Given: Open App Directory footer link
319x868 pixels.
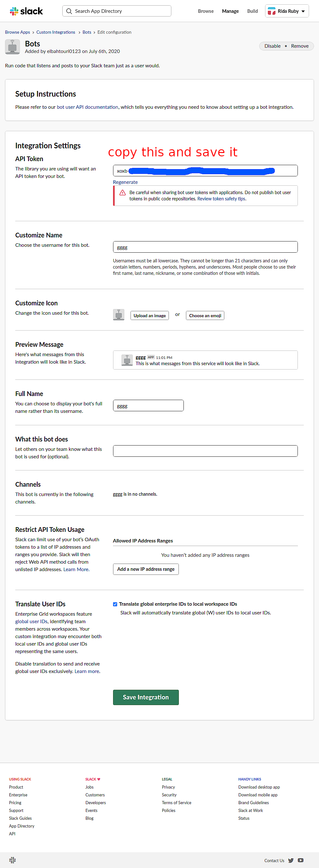Looking at the screenshot, I should [21, 826].
